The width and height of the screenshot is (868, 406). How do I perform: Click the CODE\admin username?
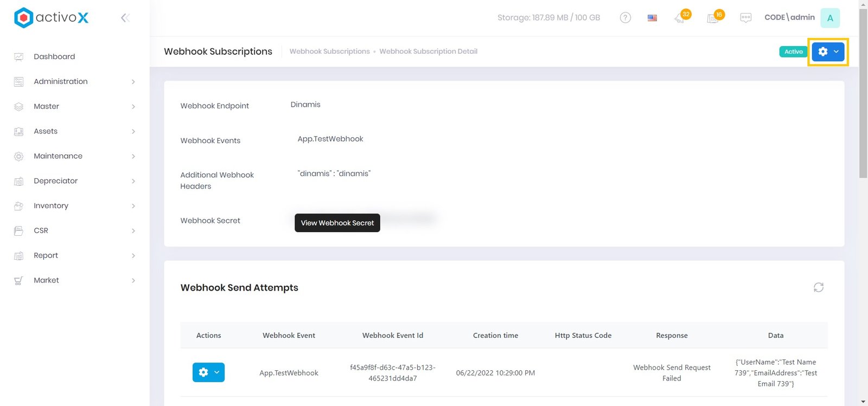[x=789, y=17]
